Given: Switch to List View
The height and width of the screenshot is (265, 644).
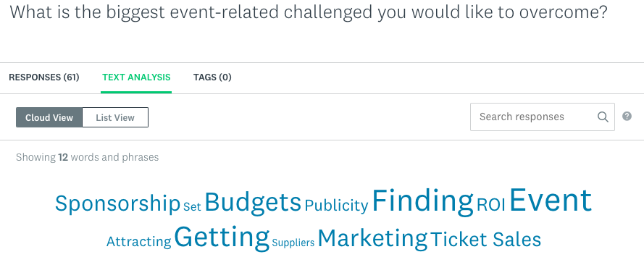Looking at the screenshot, I should 115,118.
